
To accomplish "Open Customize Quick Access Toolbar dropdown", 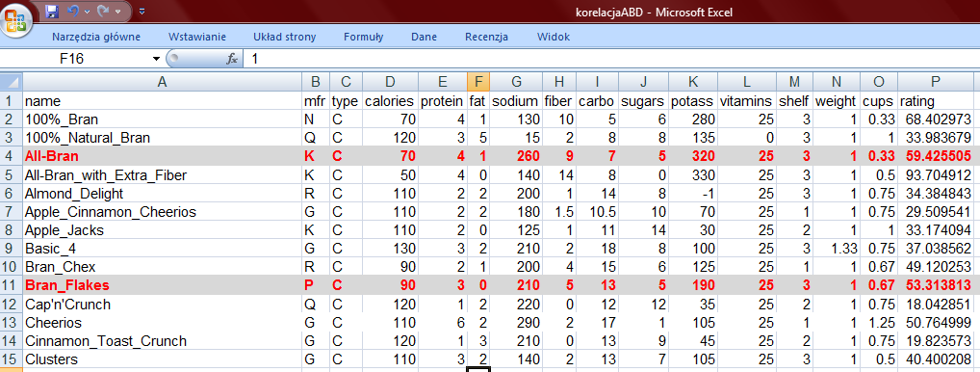I will tap(142, 12).
